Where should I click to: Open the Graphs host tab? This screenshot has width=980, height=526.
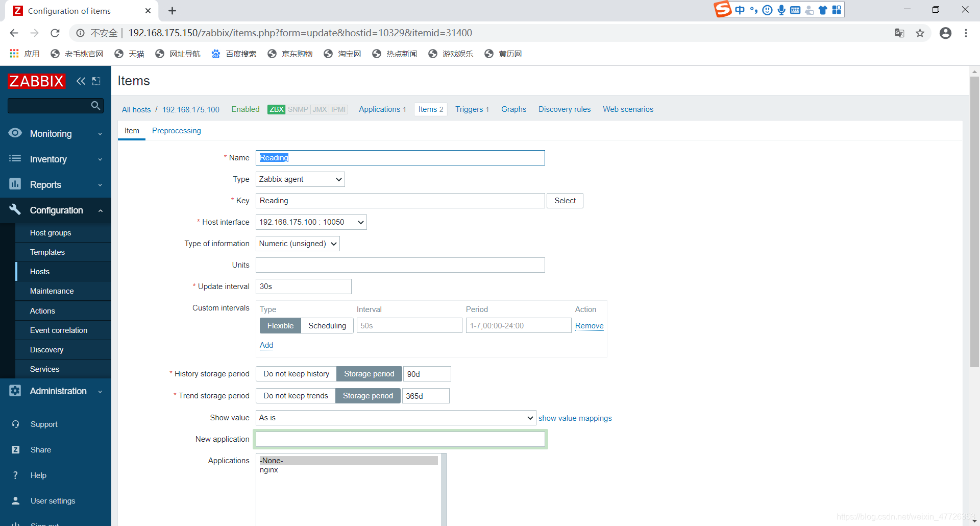click(513, 109)
